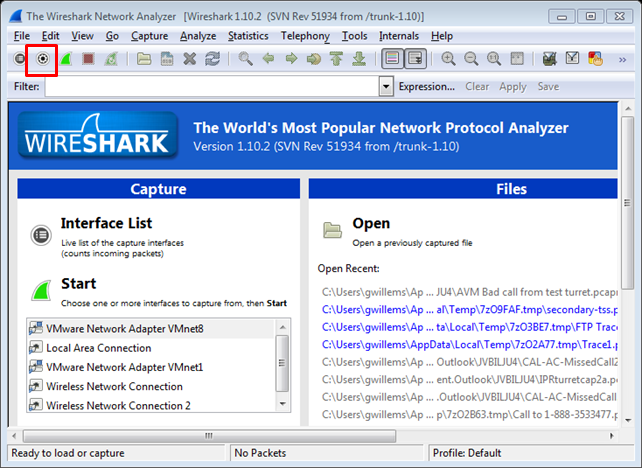The image size is (642, 468).
Task: Open the Tools menu
Action: (x=355, y=36)
